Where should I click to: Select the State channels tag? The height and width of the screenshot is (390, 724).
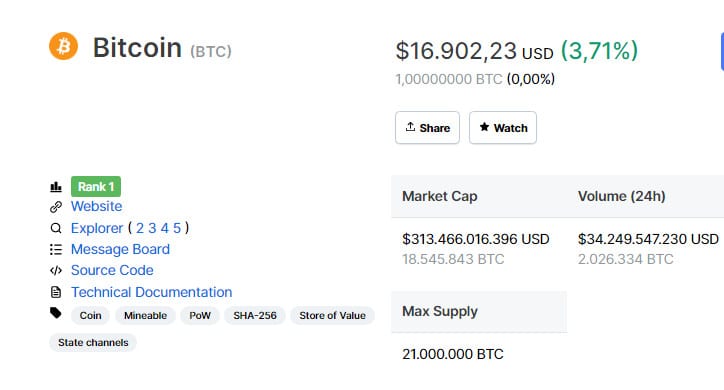[x=93, y=342]
